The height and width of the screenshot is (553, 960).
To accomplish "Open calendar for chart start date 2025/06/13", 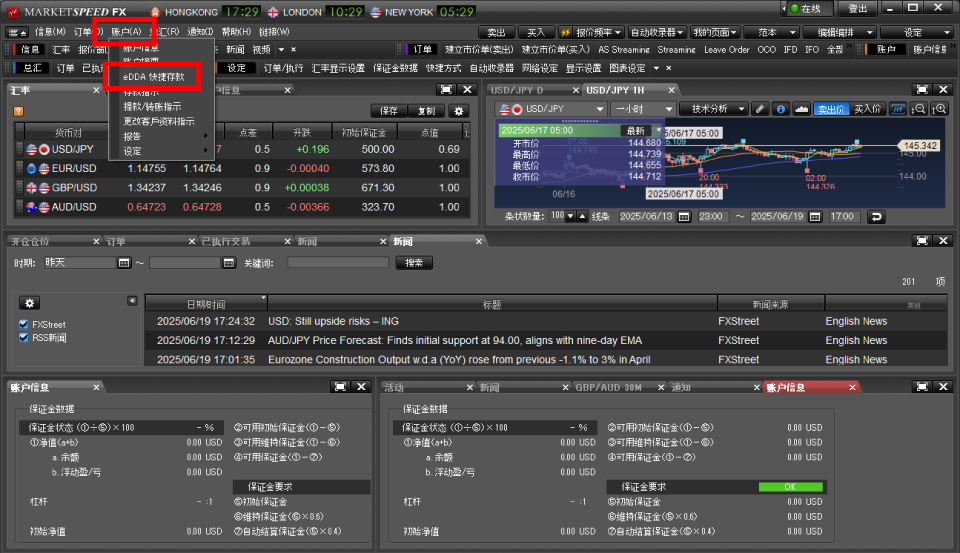I will tap(684, 217).
